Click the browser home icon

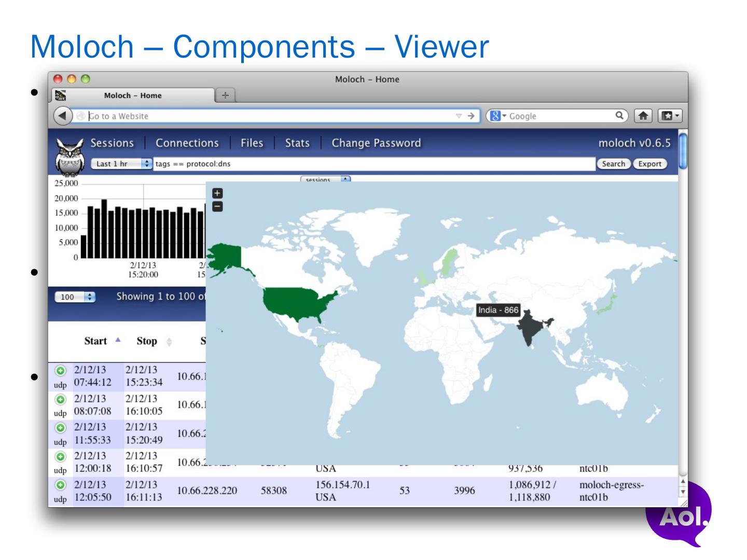pos(644,116)
